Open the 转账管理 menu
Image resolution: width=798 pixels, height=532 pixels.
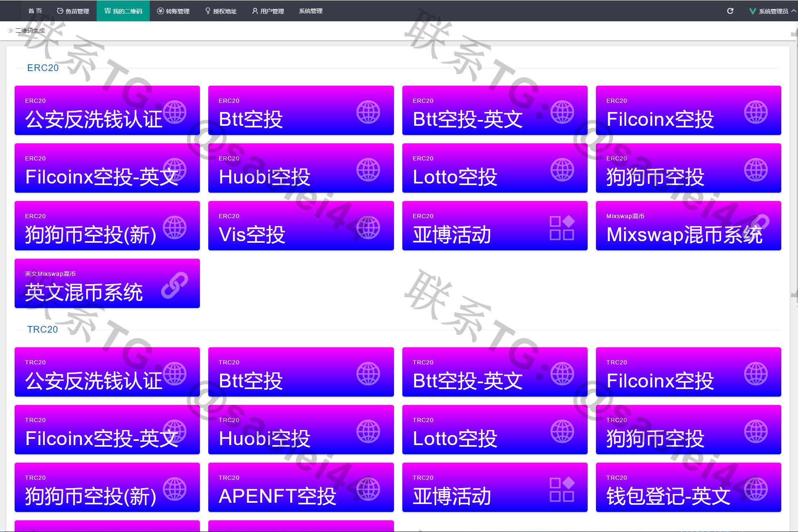[x=174, y=11]
